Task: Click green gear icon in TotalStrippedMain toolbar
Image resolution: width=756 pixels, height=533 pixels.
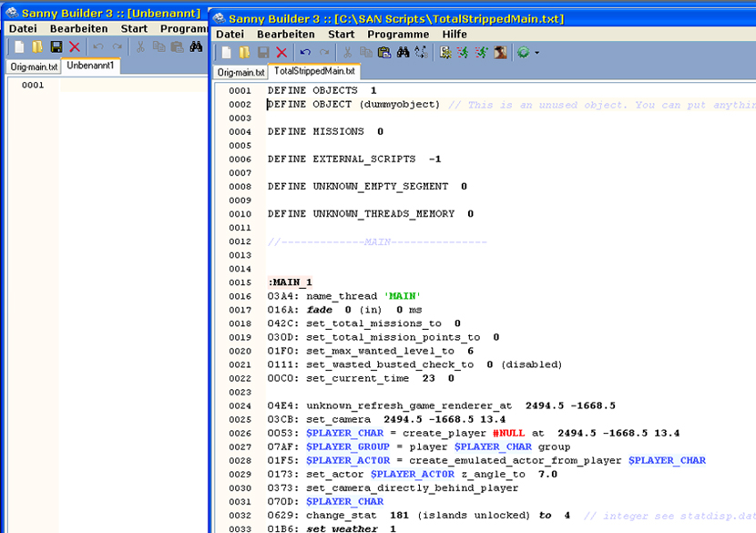Action: (523, 53)
